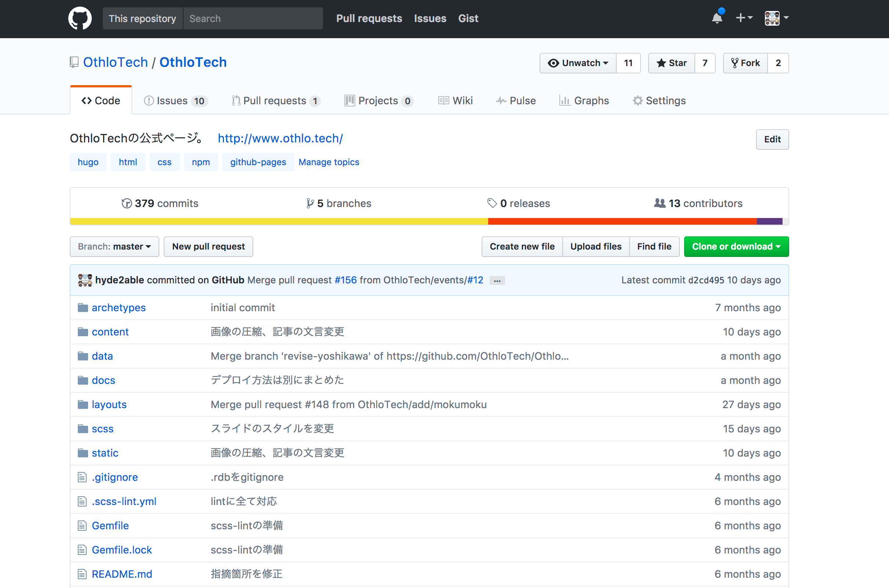This screenshot has width=889, height=588.
Task: Click hyde2able's avatar in commit bar
Action: click(85, 280)
